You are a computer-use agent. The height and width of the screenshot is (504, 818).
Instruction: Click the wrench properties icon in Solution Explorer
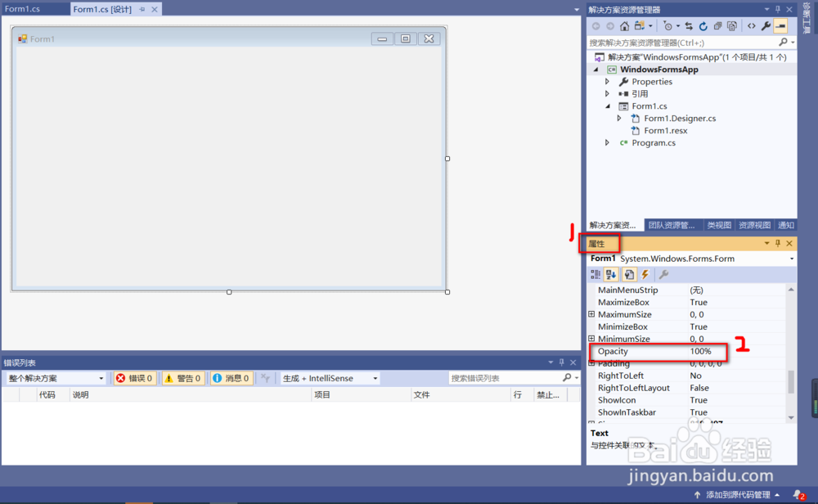point(766,26)
